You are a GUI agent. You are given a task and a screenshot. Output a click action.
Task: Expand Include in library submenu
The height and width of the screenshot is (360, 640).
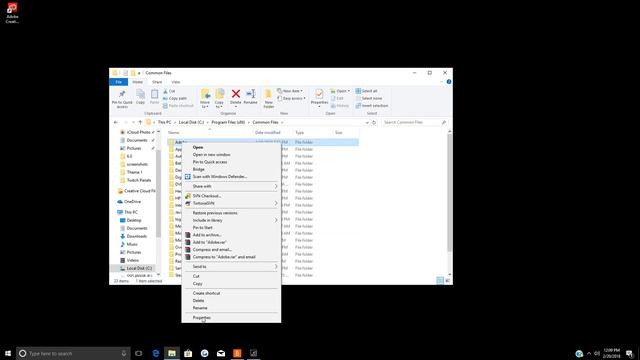(x=231, y=220)
